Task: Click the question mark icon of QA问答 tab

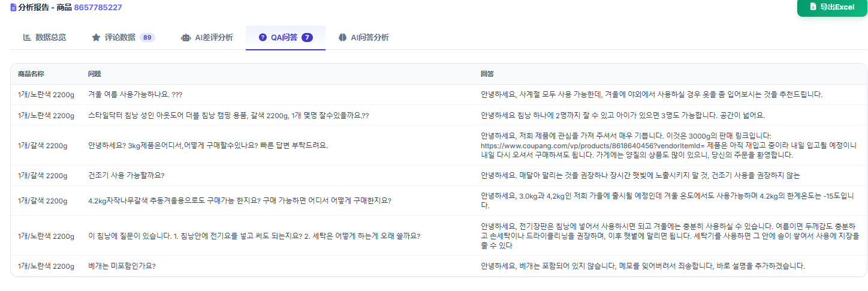Action: tap(263, 37)
